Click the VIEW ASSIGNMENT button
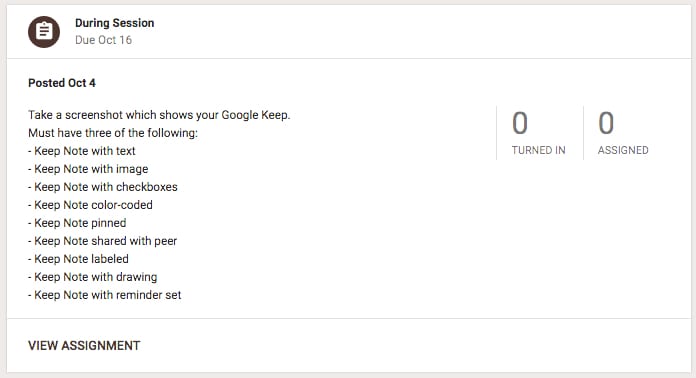The image size is (696, 378). point(84,346)
